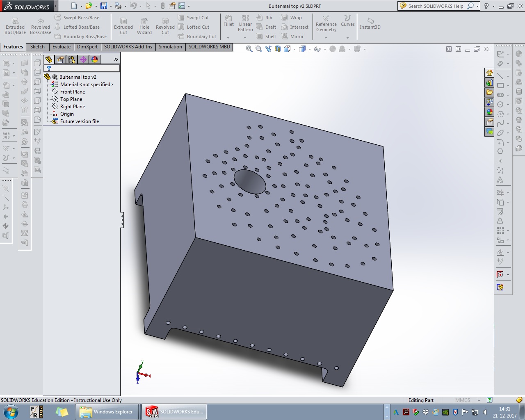525x420 pixels.
Task: Click the Rebuild traffic light icon
Action: pos(163,6)
